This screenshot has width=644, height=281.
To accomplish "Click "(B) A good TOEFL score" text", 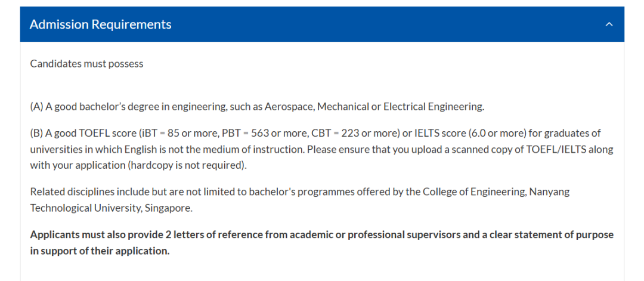I will pyautogui.click(x=83, y=132).
